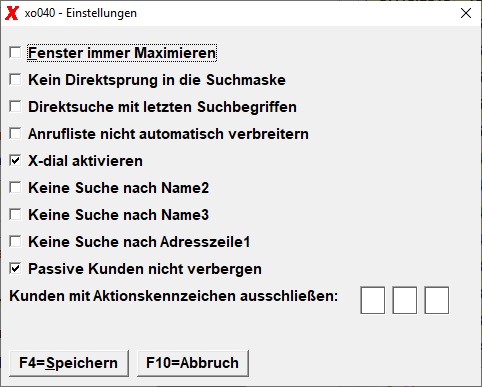482x387 pixels.
Task: Click the Passive Kunden nicht verbergen label text
Action: (145, 269)
